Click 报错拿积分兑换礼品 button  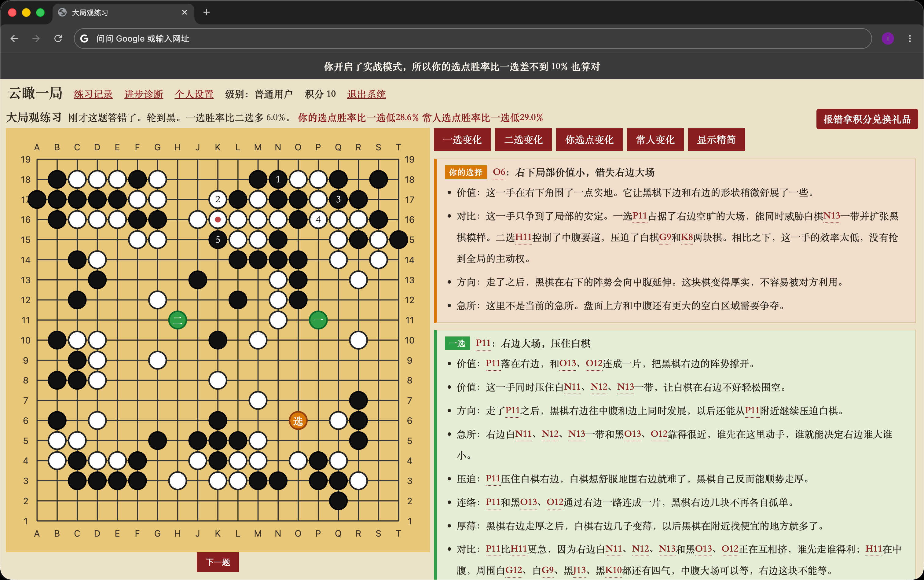click(x=867, y=119)
